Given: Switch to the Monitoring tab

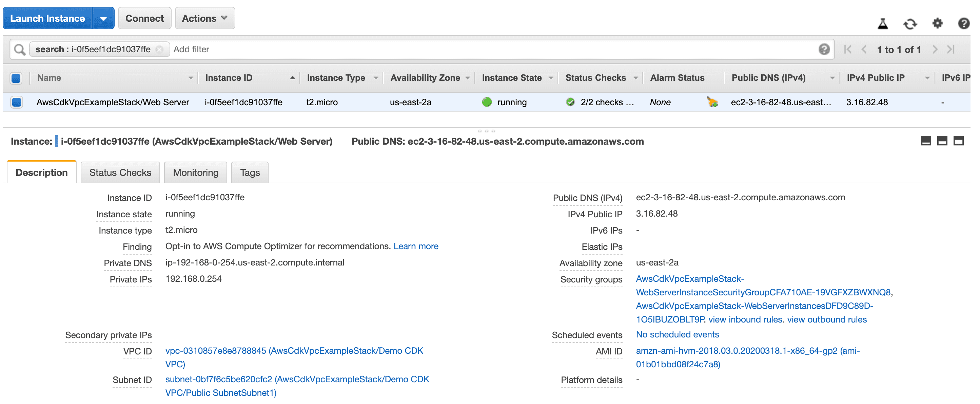Looking at the screenshot, I should (196, 172).
